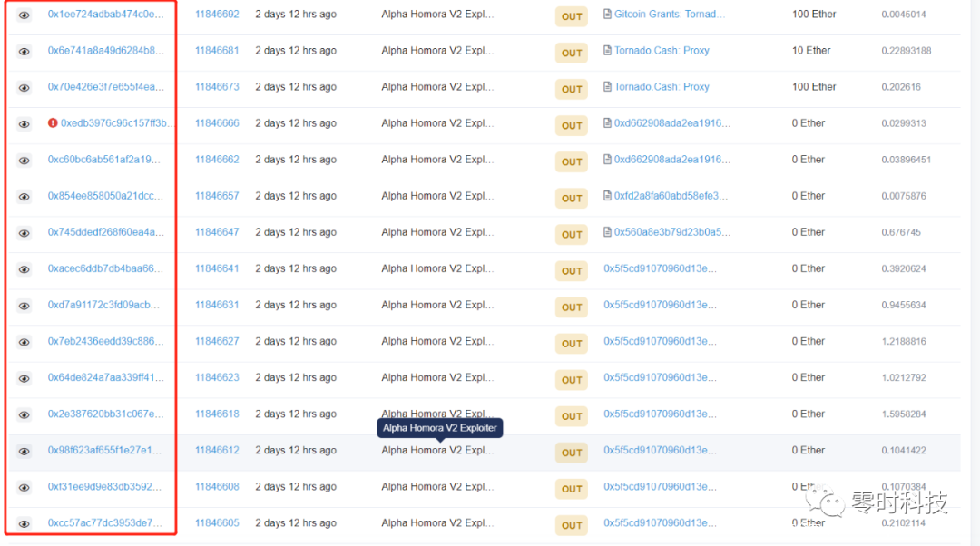This screenshot has height=546, width=980.
Task: Open transaction hash 0xcc57ac77dc3953de7
Action: pyautogui.click(x=104, y=523)
